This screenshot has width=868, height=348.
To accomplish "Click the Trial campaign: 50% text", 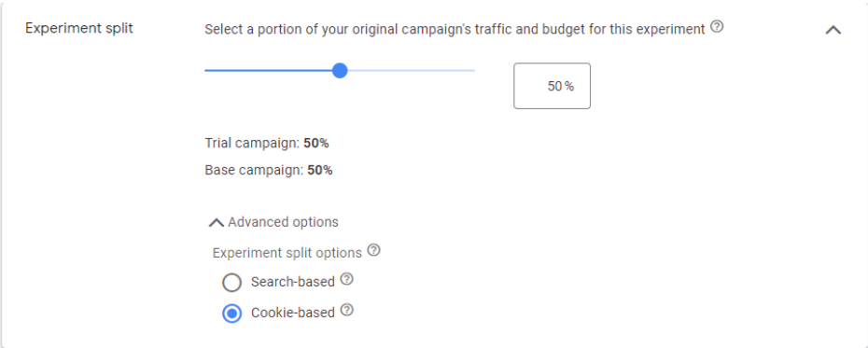I will pyautogui.click(x=267, y=144).
